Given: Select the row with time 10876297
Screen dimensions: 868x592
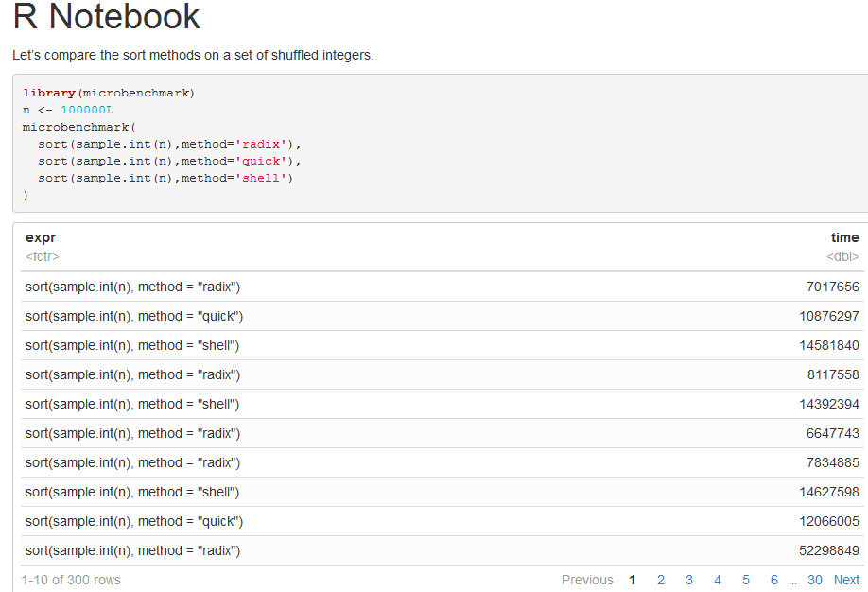Looking at the screenshot, I should [441, 316].
